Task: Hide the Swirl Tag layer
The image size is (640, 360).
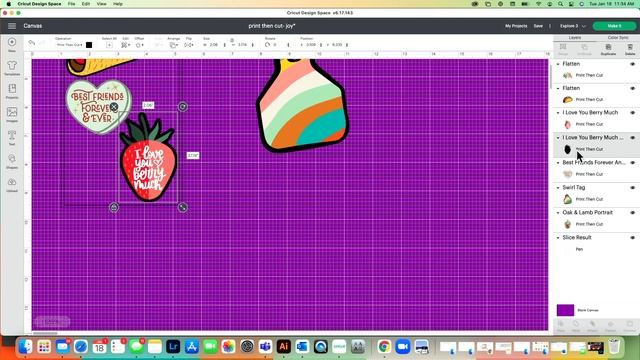Action: click(x=633, y=188)
